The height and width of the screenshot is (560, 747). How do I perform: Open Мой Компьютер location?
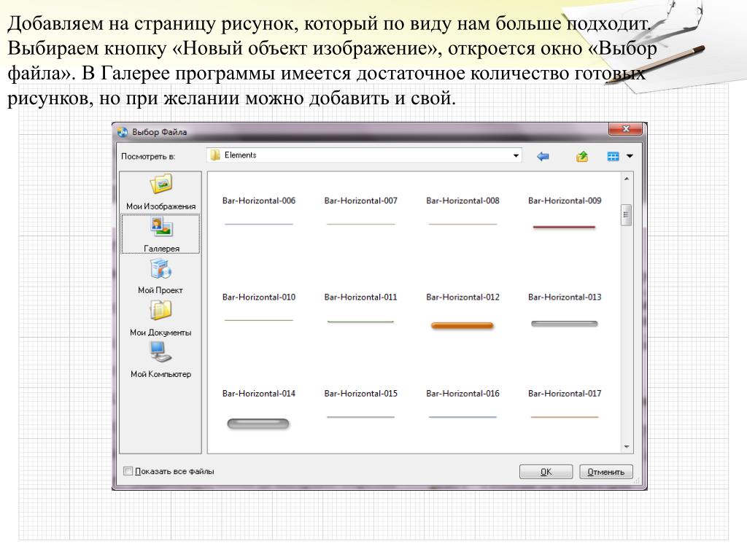(x=160, y=360)
